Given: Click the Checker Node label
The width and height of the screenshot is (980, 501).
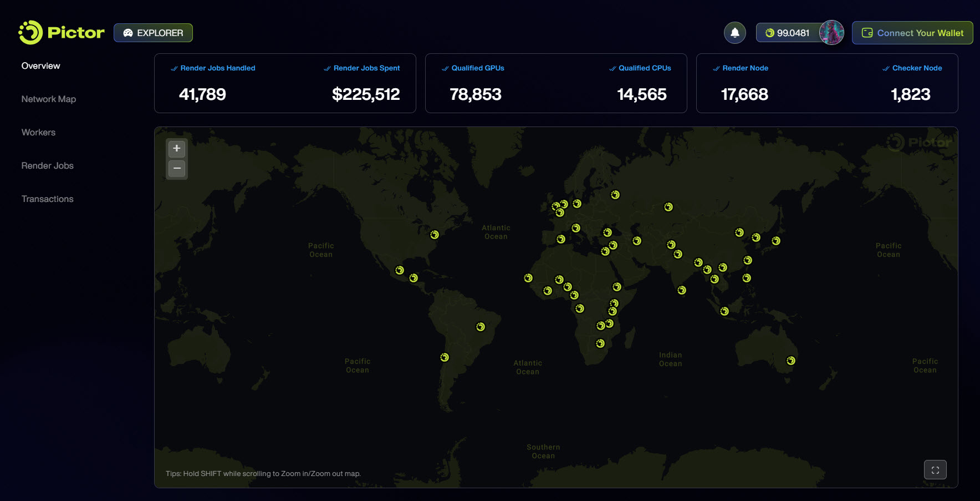Looking at the screenshot, I should point(917,68).
